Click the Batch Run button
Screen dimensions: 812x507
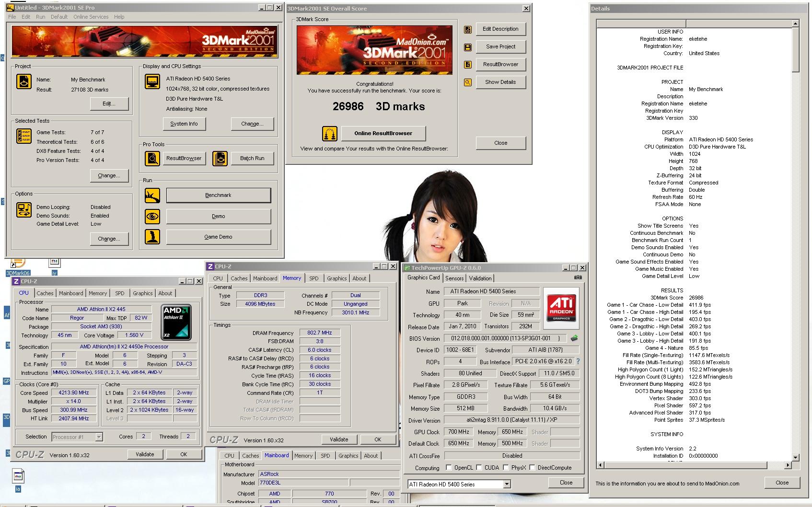[252, 158]
